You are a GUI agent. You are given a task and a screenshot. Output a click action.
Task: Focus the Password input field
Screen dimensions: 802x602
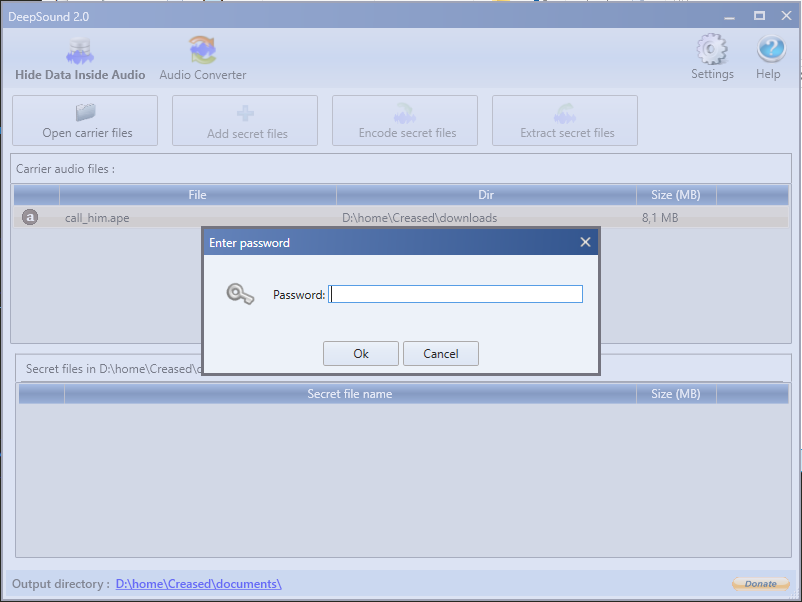455,294
